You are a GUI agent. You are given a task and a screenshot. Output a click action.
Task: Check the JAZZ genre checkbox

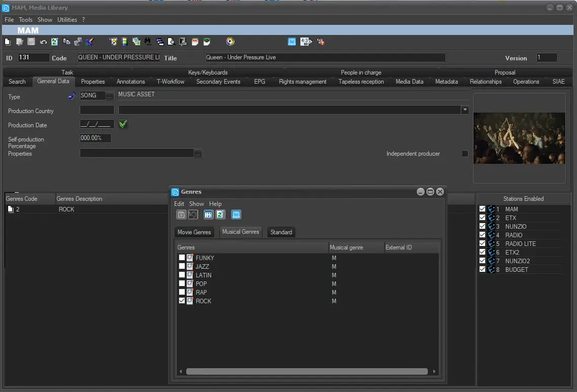182,266
